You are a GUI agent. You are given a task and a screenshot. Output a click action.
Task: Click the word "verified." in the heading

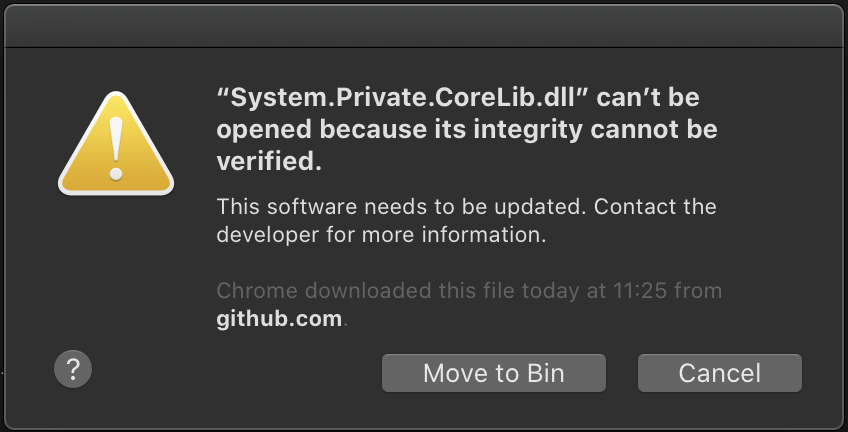tap(269, 162)
